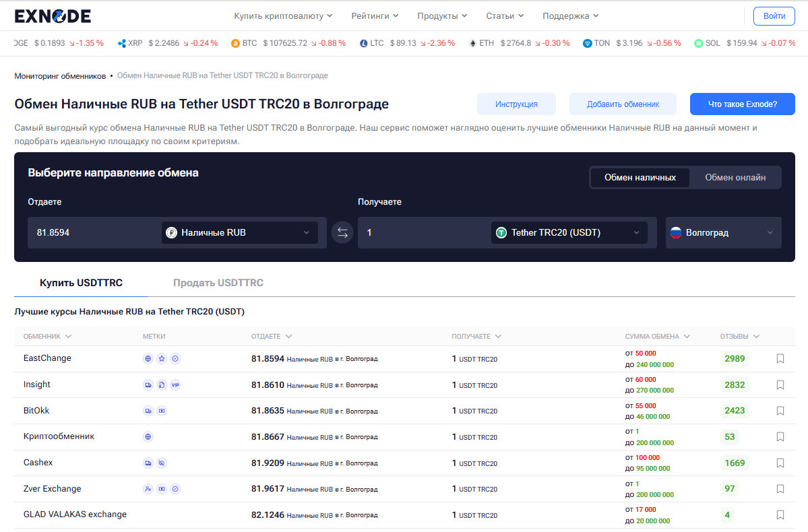The image size is (808, 532).
Task: Select the Купить USDTTRC tab
Action: (81, 283)
